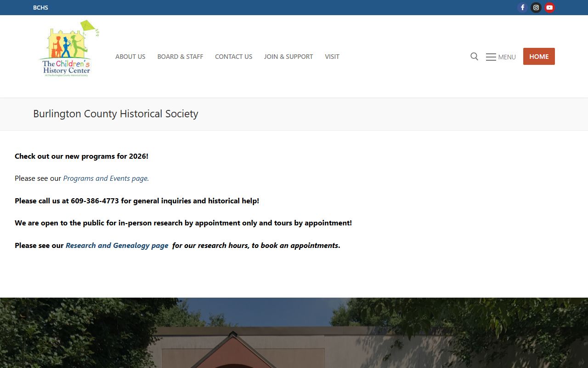Follow the Programs and Events page link
The width and height of the screenshot is (588, 368).
point(106,178)
